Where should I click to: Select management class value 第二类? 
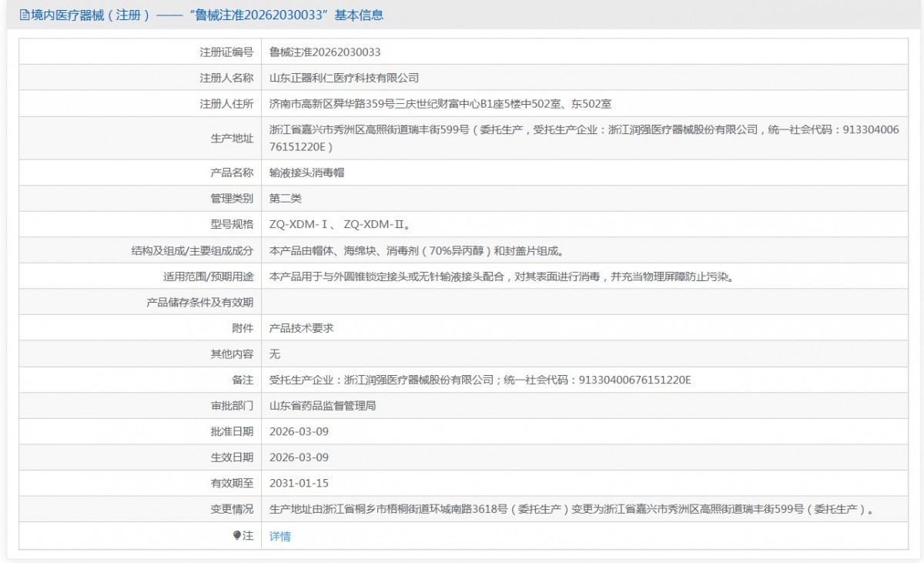click(x=286, y=199)
